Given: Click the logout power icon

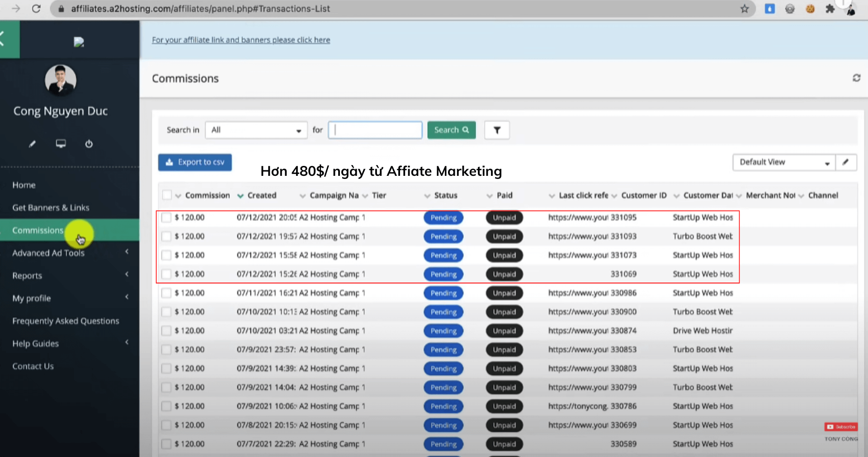Looking at the screenshot, I should point(89,144).
